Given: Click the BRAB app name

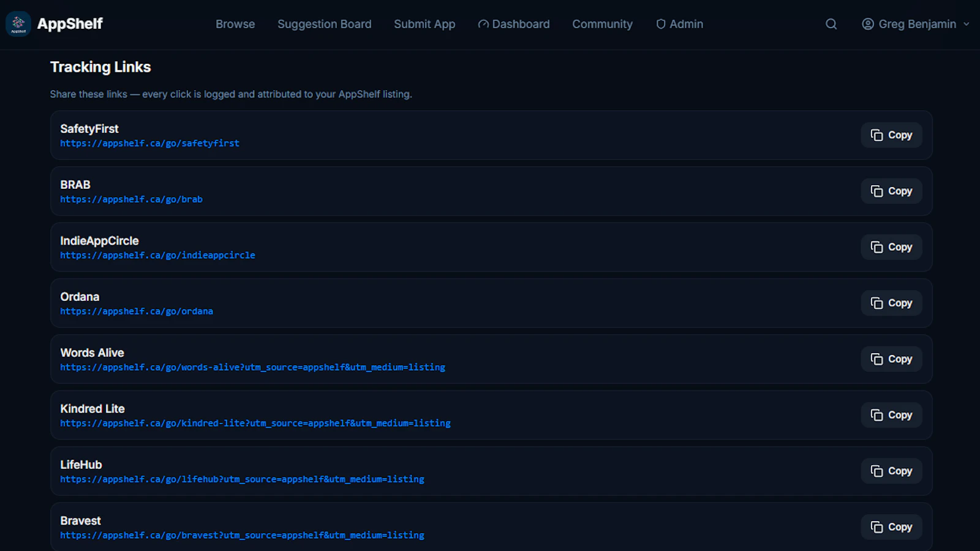Looking at the screenshot, I should click(x=75, y=184).
